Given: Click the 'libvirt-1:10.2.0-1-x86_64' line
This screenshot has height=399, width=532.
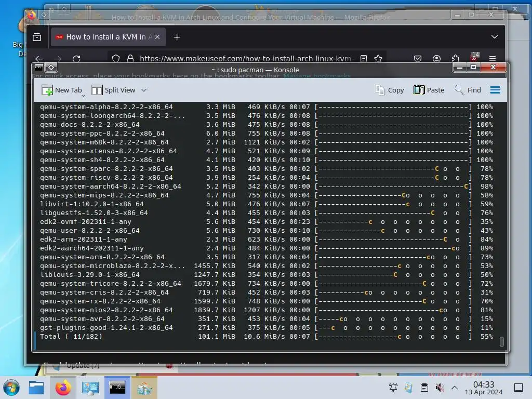Looking at the screenshot, I should click(91, 204).
